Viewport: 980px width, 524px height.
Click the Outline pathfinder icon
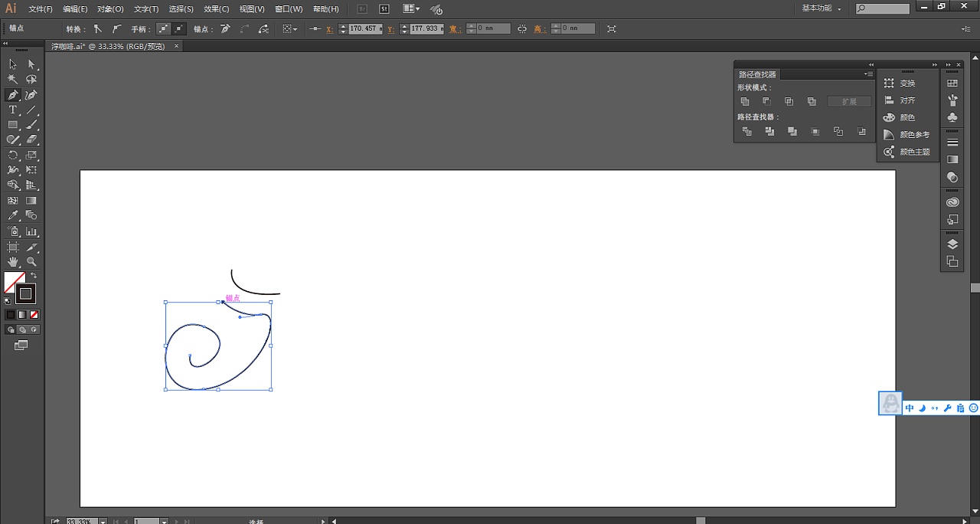tap(838, 132)
